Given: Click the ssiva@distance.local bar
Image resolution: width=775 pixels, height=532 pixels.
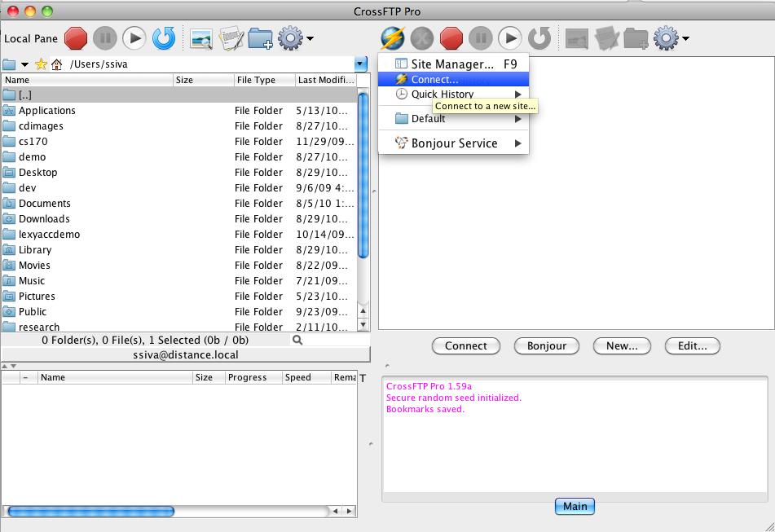Looking at the screenshot, I should [186, 354].
